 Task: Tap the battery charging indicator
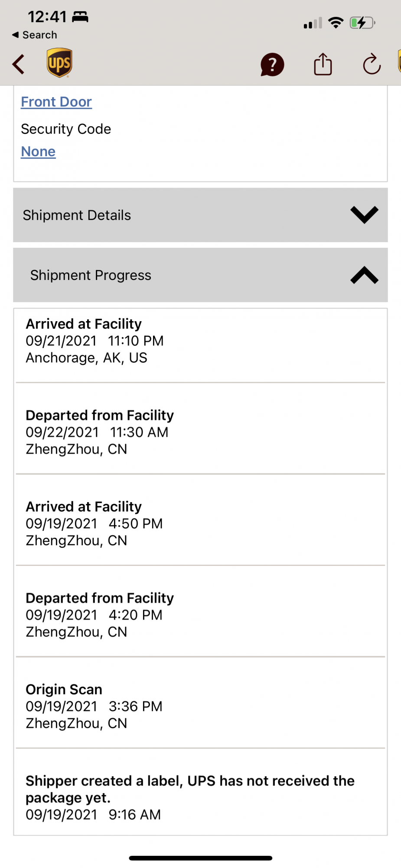362,23
